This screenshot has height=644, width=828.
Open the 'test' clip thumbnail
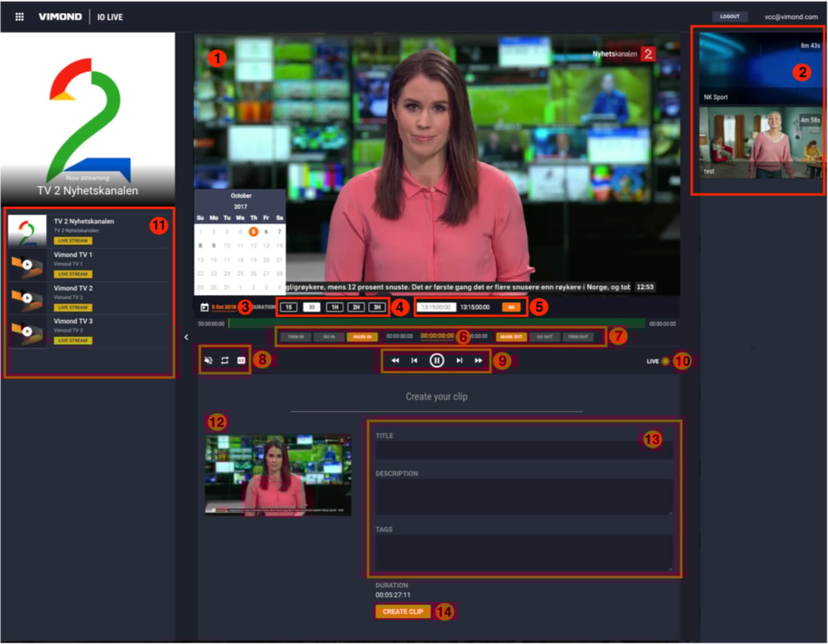pyautogui.click(x=760, y=142)
